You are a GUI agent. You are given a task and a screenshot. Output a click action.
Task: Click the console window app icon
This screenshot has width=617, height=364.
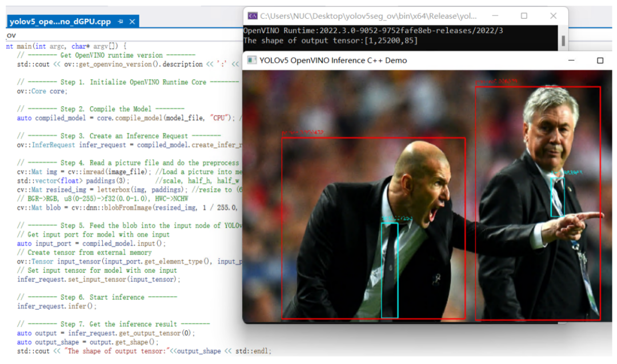[253, 16]
